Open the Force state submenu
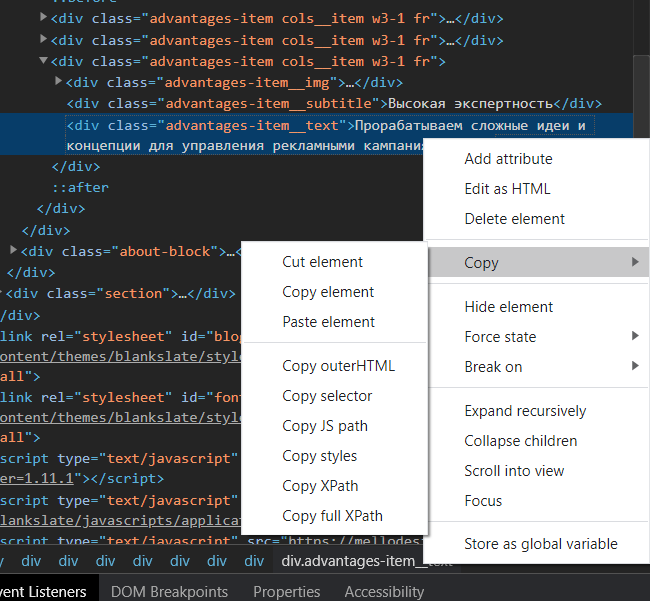Screen dimensions: 650x601 pyautogui.click(x=500, y=337)
